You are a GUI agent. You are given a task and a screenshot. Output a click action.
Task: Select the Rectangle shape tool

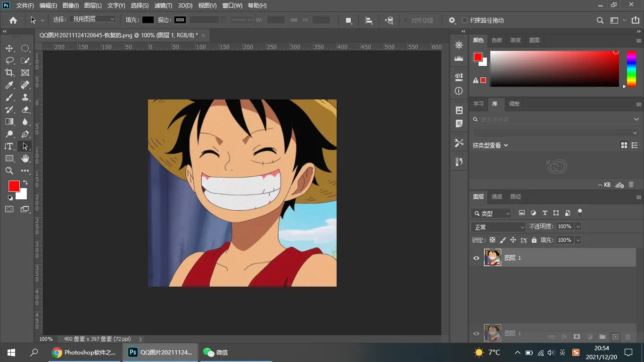tap(9, 158)
